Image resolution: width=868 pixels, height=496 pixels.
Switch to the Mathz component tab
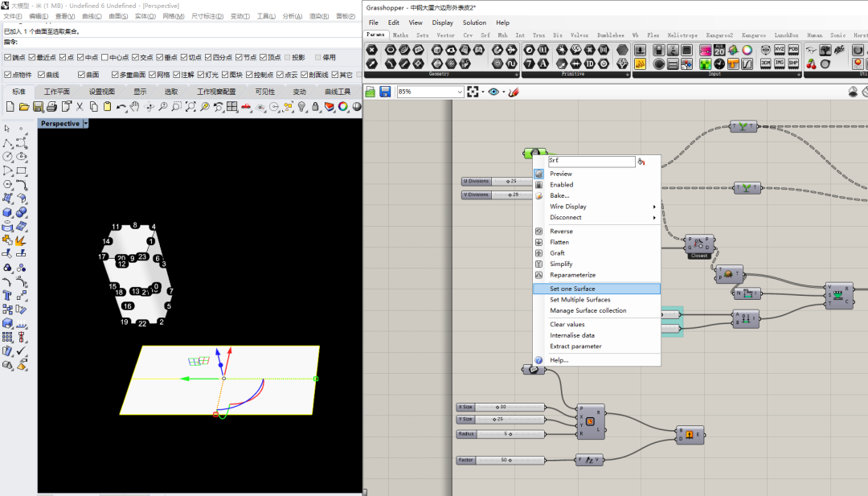point(401,35)
